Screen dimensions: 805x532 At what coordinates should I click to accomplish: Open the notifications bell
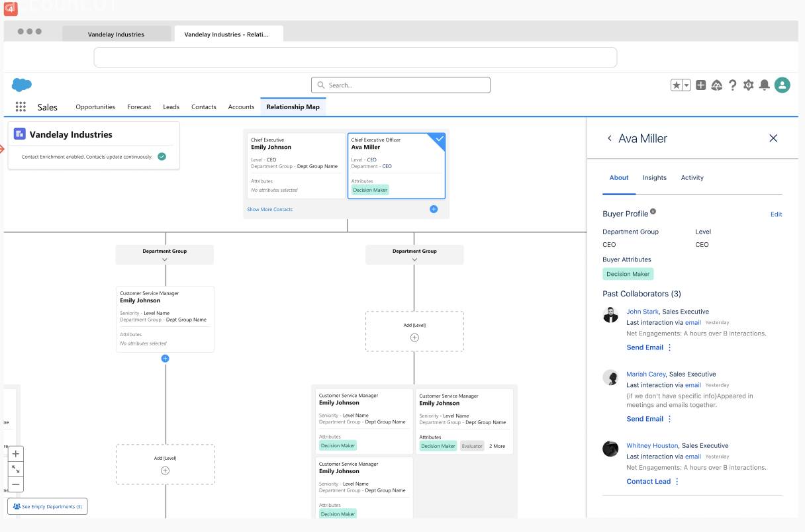[765, 85]
